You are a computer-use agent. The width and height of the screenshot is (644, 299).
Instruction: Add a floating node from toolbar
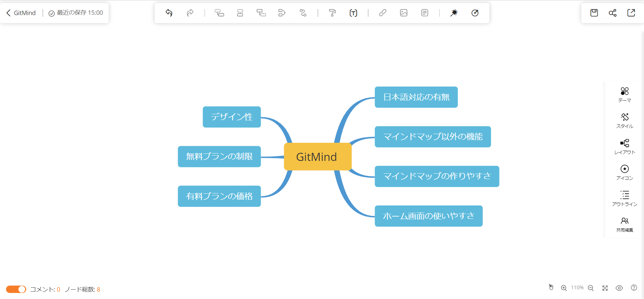(x=261, y=13)
